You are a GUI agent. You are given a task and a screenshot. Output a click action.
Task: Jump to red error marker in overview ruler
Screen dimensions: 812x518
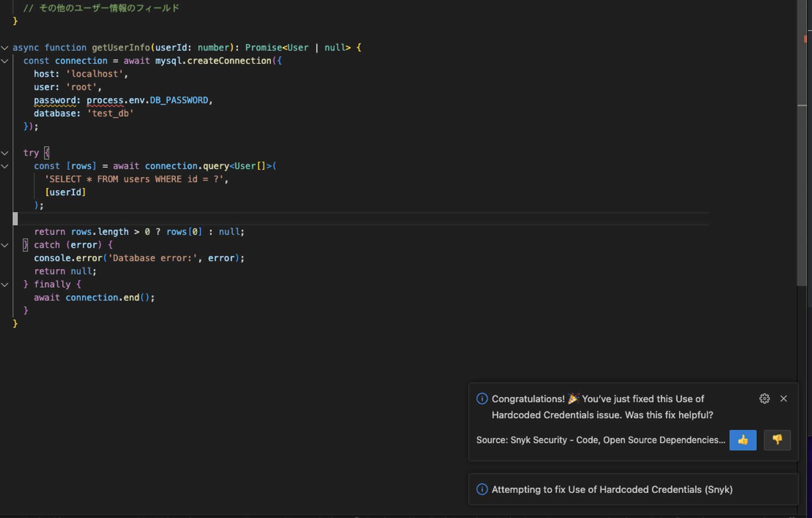(805, 39)
